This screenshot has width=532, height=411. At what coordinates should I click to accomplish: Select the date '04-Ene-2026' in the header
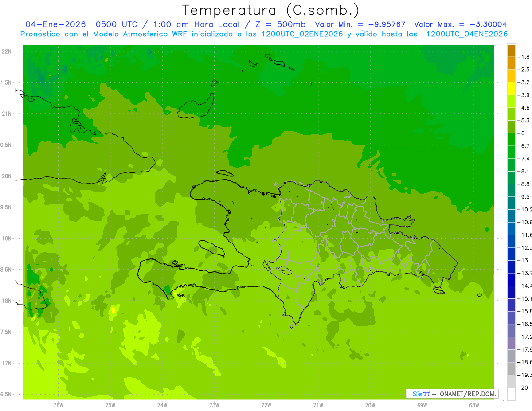point(55,24)
